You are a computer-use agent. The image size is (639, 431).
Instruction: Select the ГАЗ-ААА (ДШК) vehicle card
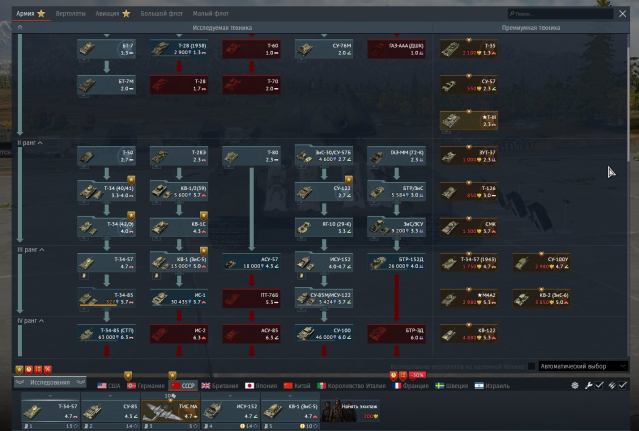(x=395, y=47)
